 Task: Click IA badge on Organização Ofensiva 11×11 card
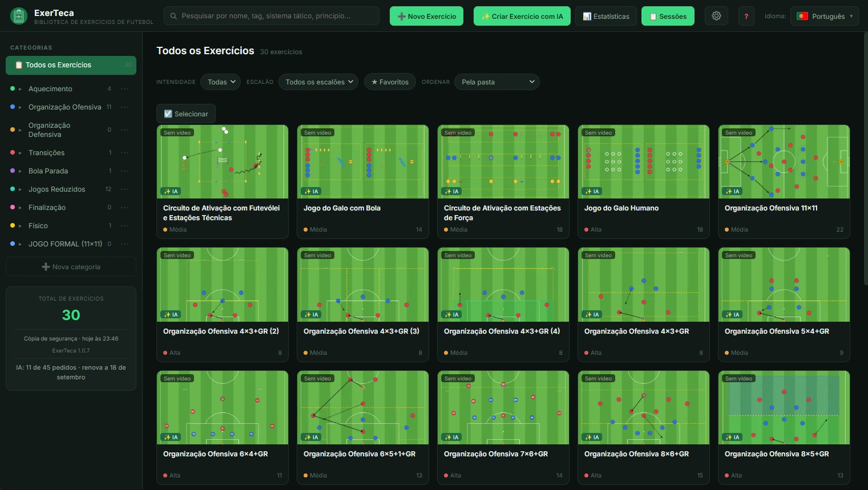(732, 192)
